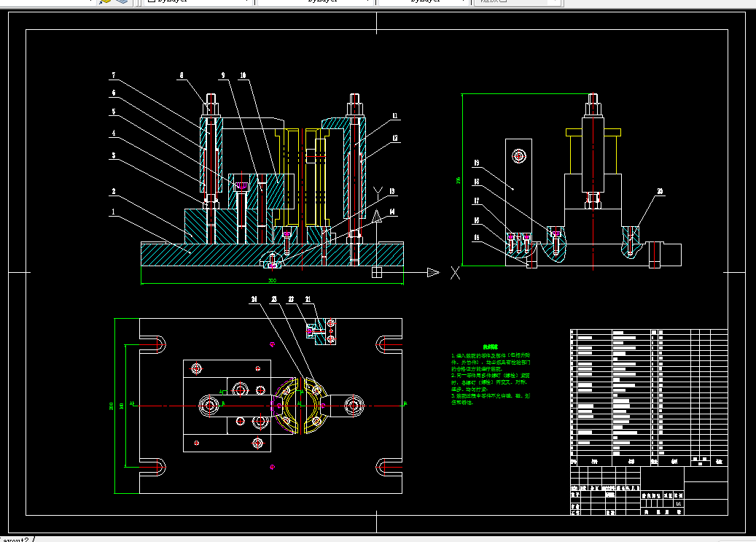Select part balloon number 24

click(254, 299)
